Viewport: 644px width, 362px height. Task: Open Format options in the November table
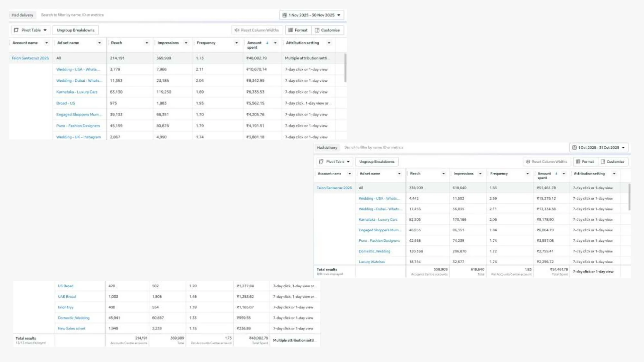(x=298, y=30)
